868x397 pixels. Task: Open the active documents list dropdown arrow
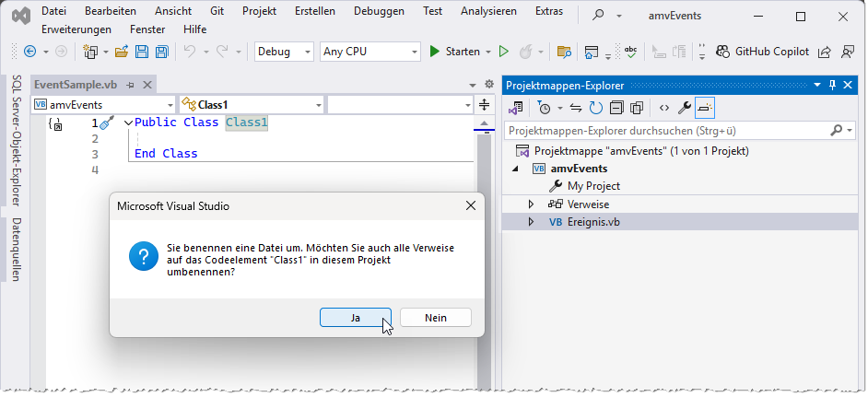472,86
